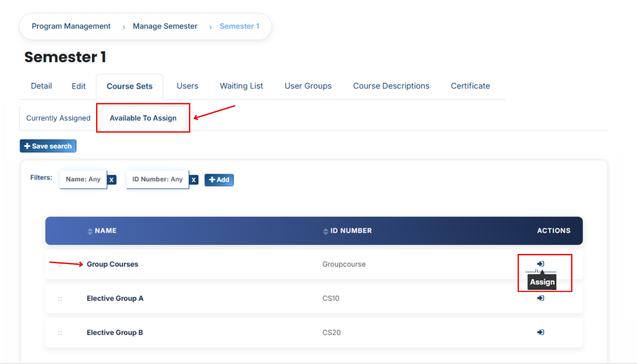Screen dimensions: 637x364
Task: Select the Available To Assign sub-tab
Action: pyautogui.click(x=143, y=118)
